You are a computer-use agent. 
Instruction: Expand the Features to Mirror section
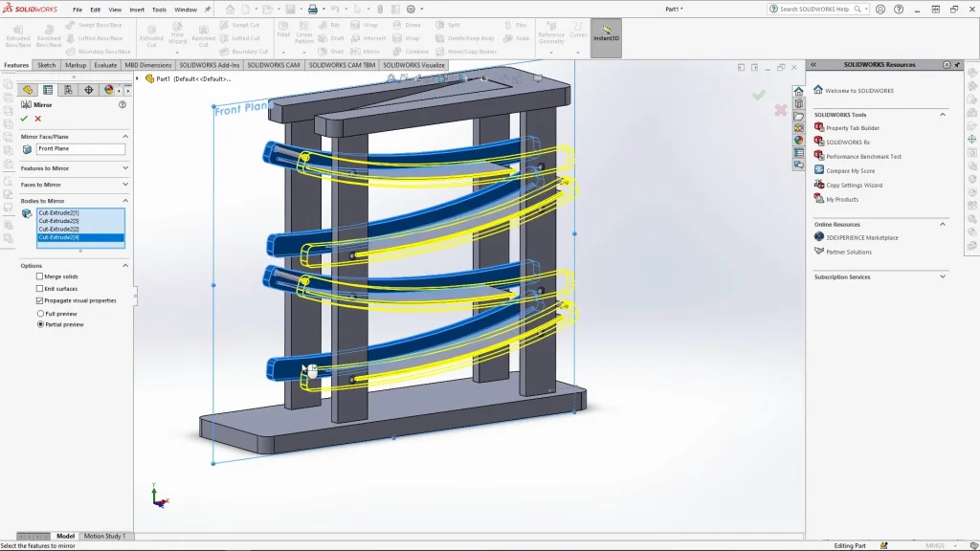click(x=125, y=168)
